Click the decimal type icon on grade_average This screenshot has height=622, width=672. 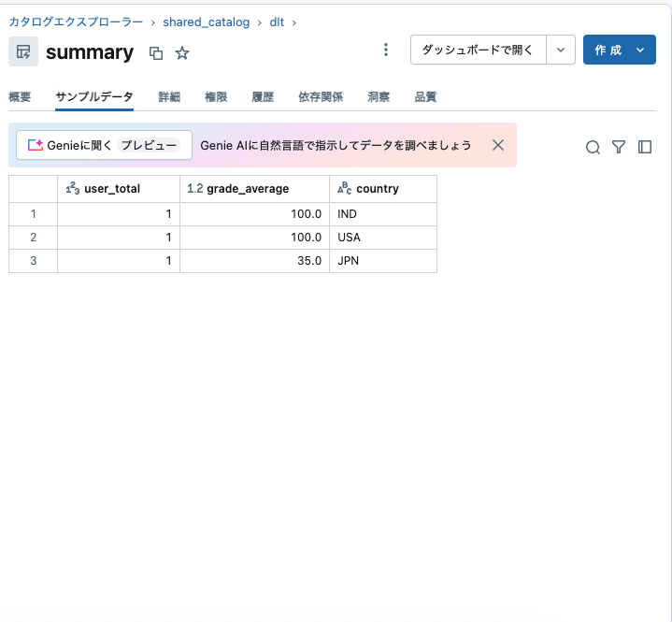(195, 188)
